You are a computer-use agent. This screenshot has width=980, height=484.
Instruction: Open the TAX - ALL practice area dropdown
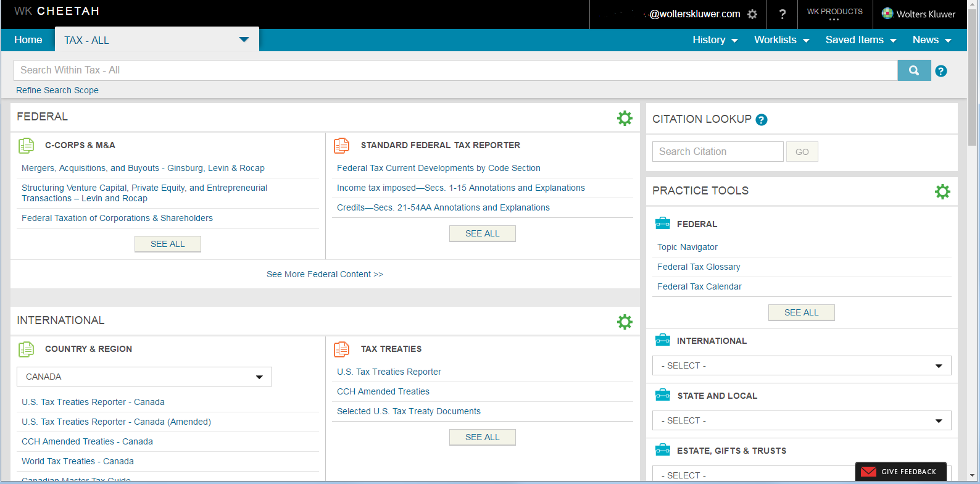coord(157,40)
